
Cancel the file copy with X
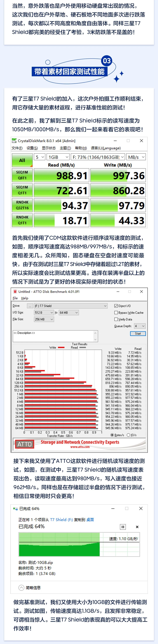[137, 527]
